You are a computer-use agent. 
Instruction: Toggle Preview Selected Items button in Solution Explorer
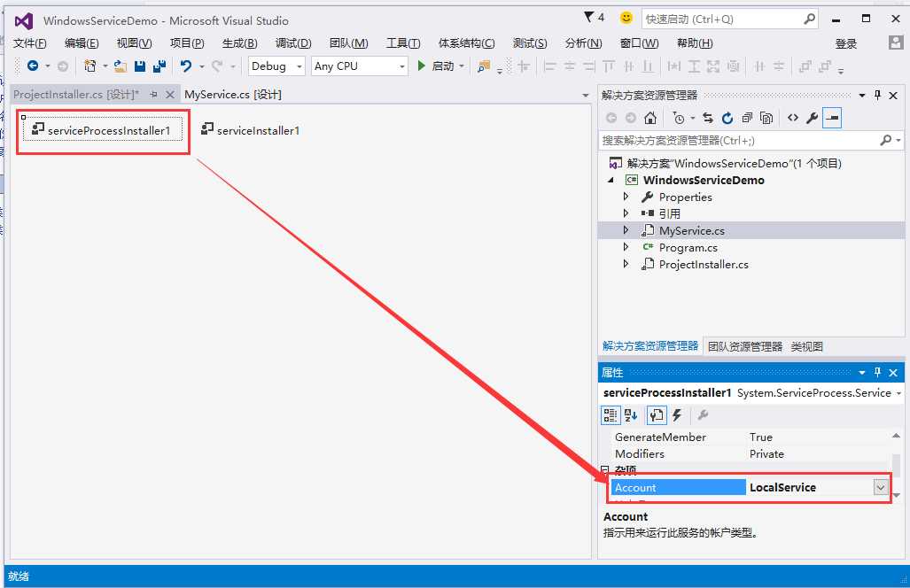pos(832,119)
